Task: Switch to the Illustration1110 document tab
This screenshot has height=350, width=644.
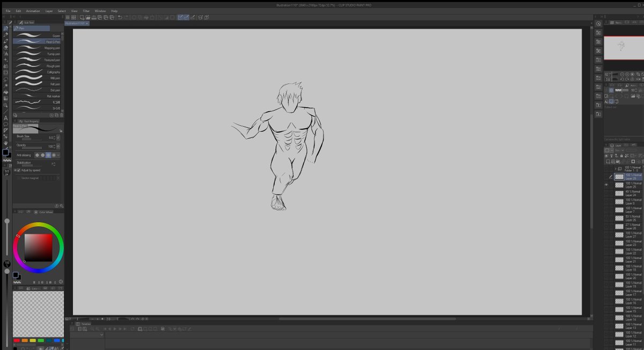Action: (x=77, y=24)
